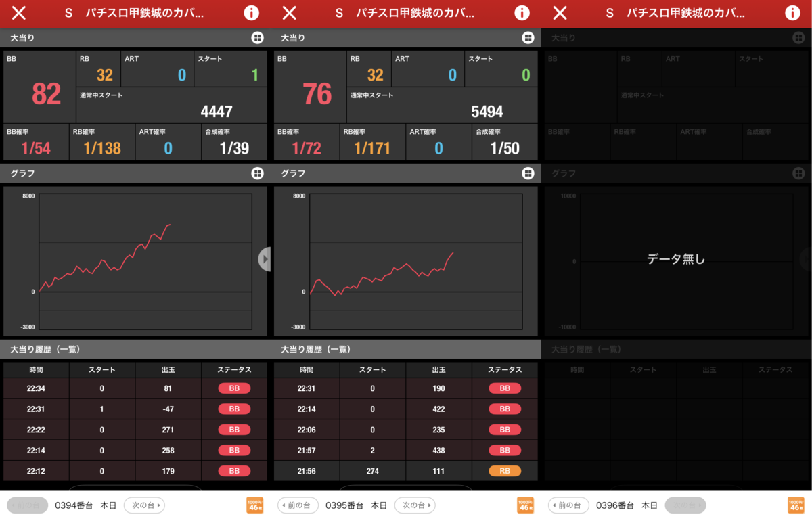Tap the info icon in the 0396番台 panel
Viewport: 812px width, 523px height.
792,13
